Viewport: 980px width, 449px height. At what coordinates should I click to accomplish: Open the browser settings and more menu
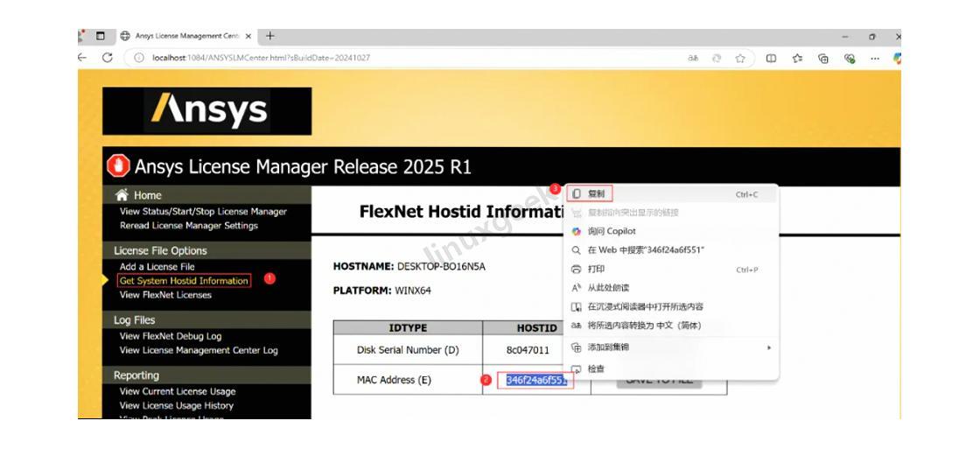tap(875, 58)
